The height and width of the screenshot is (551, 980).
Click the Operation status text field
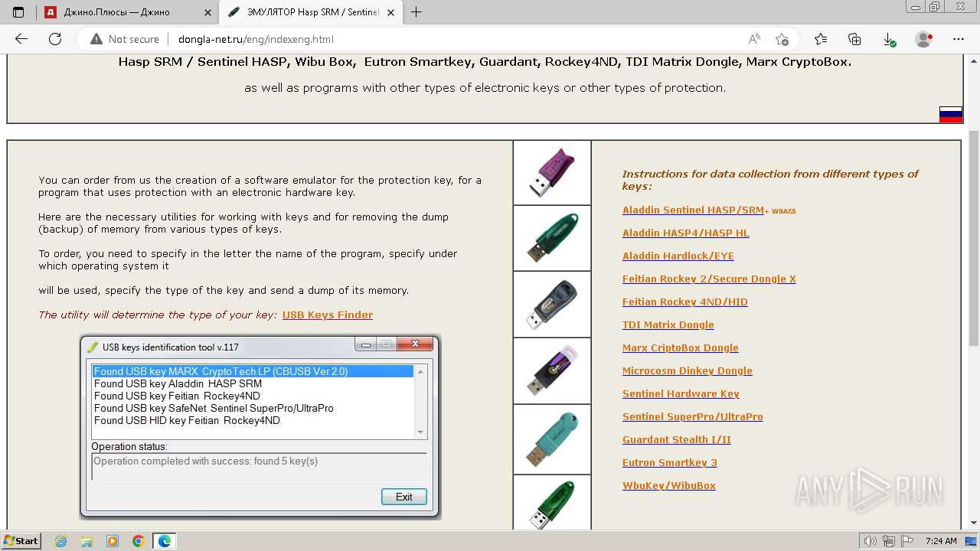[x=259, y=466]
